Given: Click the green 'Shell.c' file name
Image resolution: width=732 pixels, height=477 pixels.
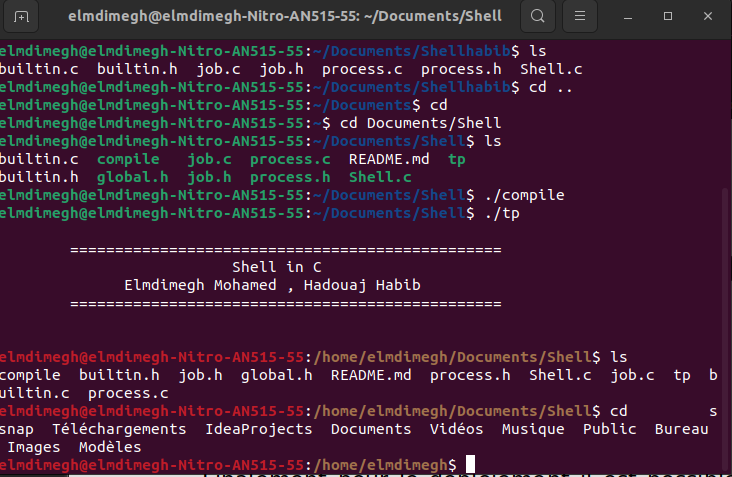Looking at the screenshot, I should (x=380, y=177).
